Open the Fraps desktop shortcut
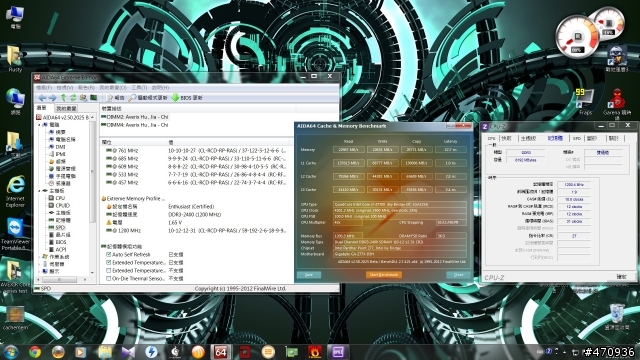This screenshot has width=640, height=360. 585,102
